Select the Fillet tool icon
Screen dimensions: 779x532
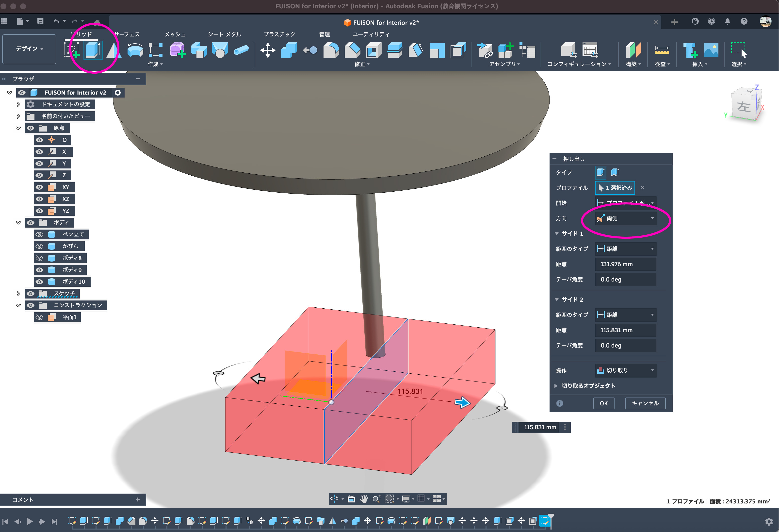[331, 50]
